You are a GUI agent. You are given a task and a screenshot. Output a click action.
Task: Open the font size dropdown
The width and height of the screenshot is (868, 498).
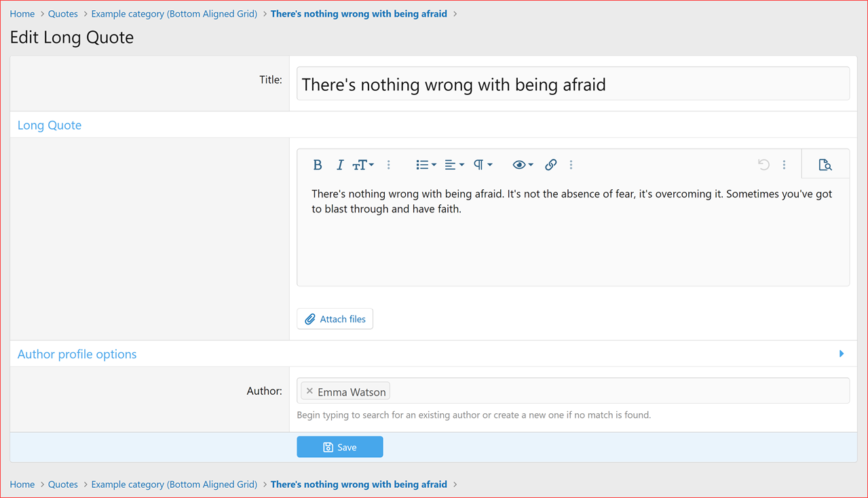pyautogui.click(x=362, y=164)
